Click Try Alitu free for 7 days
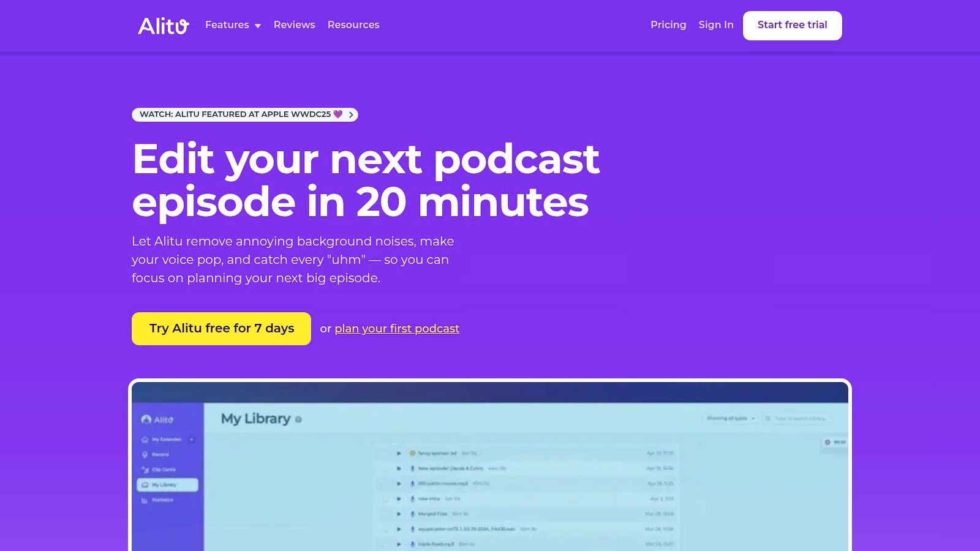Viewport: 980px width, 551px height. [221, 329]
